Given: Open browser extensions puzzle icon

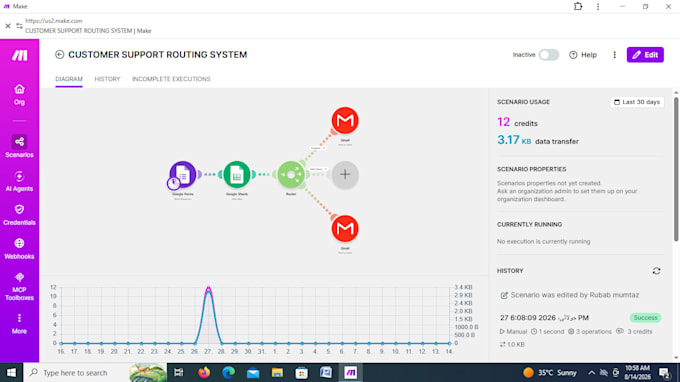Looking at the screenshot, I should pyautogui.click(x=578, y=6).
